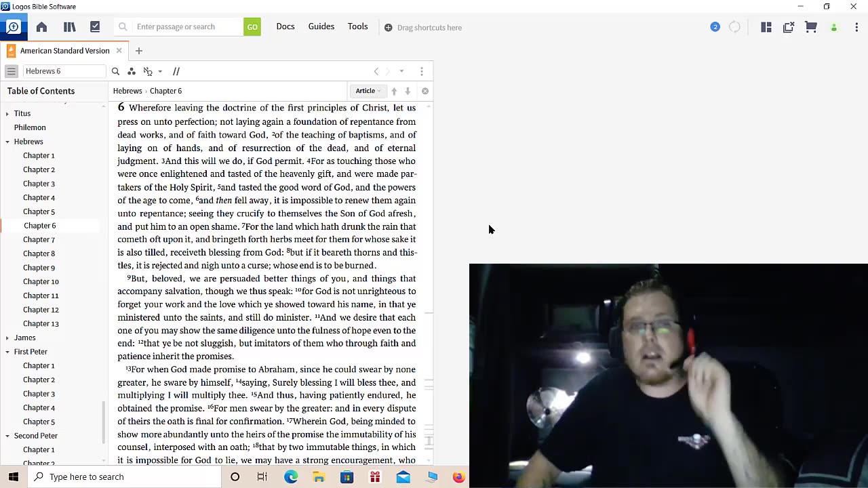Select Hebrews Chapter 7
Screen dimensions: 868x488
tap(39, 239)
